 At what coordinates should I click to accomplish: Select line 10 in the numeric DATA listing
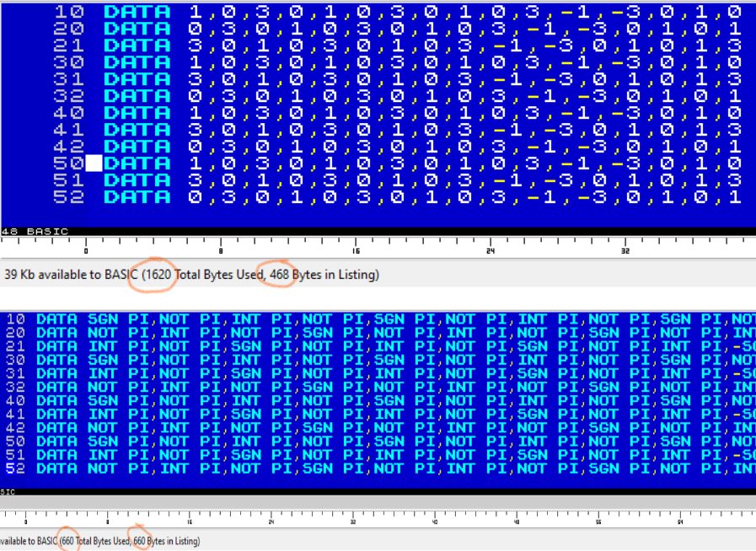(x=398, y=12)
